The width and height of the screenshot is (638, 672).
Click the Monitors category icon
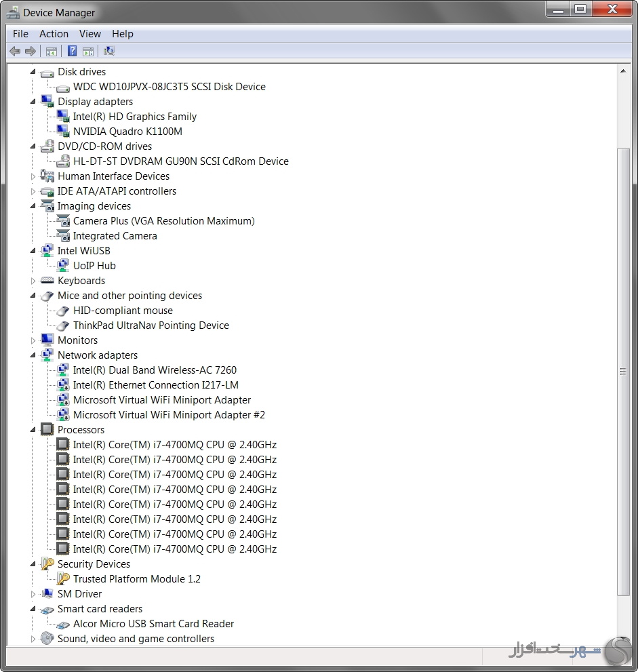coord(47,340)
